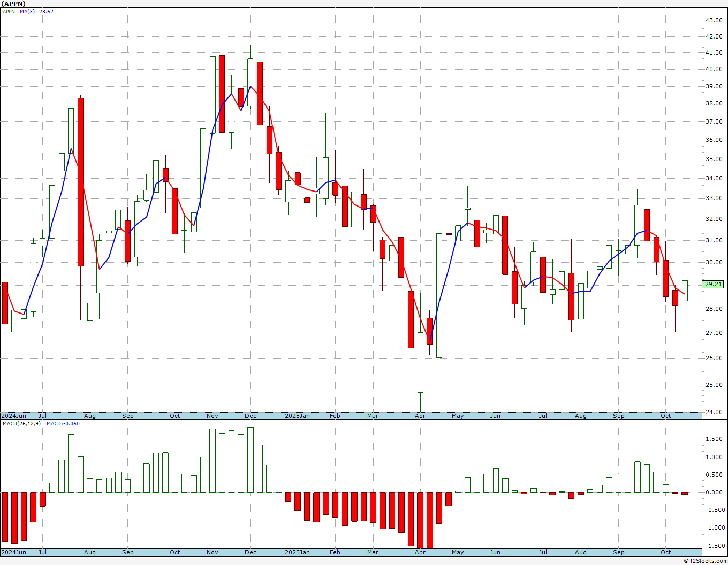
Task: Click the 0.000 MACD axis label
Action: click(x=715, y=492)
